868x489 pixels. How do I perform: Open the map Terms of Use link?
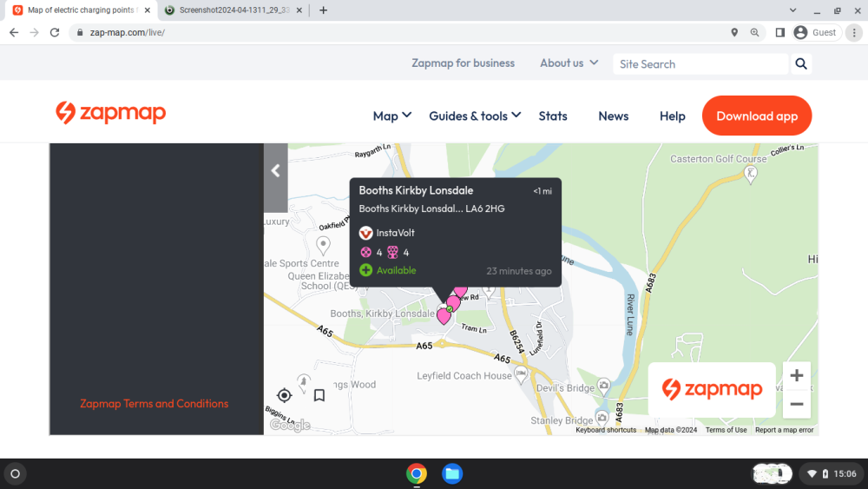click(x=727, y=430)
